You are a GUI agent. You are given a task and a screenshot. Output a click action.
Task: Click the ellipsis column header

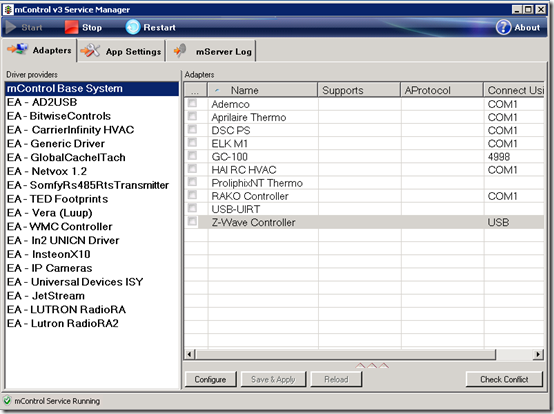[196, 90]
